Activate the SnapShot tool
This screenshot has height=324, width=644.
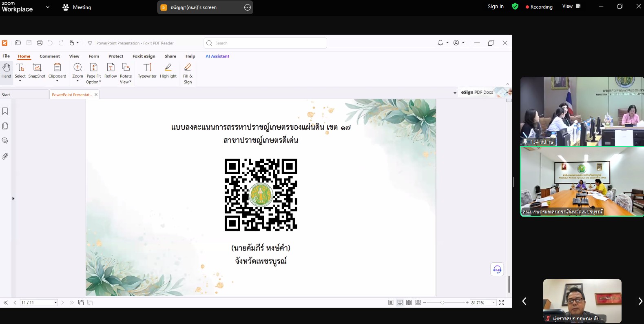pyautogui.click(x=37, y=70)
